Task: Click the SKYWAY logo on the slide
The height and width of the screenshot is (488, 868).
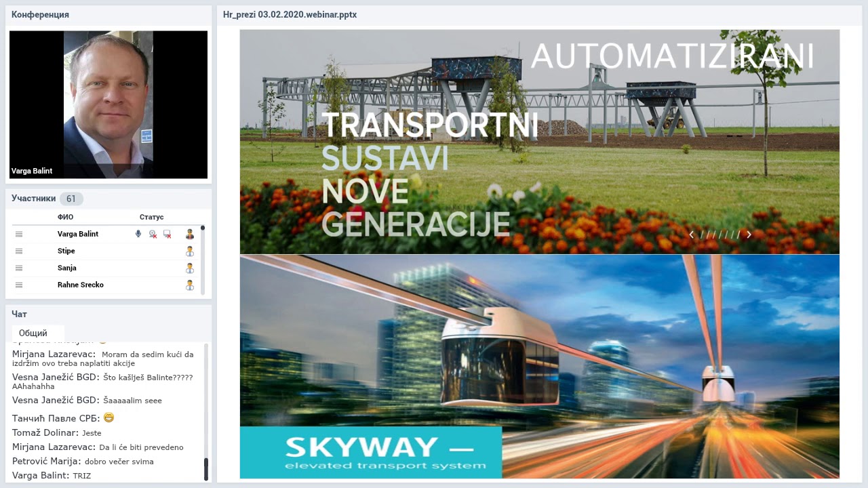Action: [x=371, y=452]
